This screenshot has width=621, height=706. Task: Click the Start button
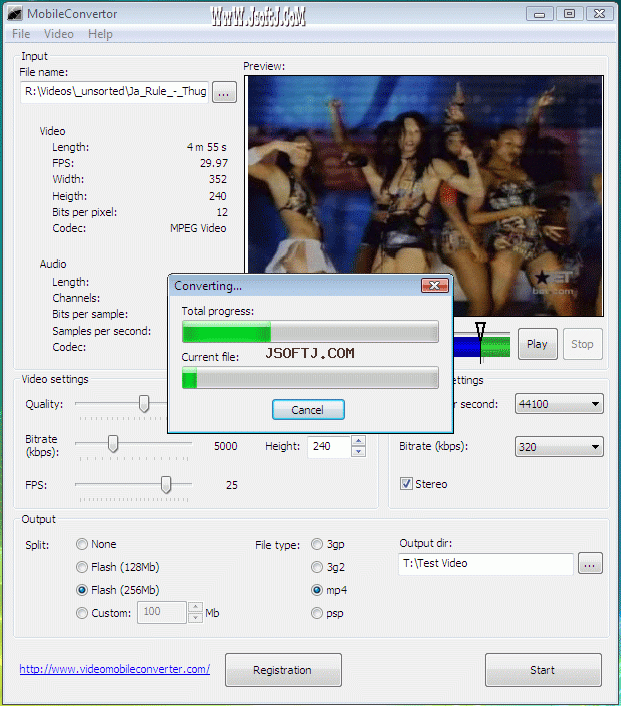(543, 670)
